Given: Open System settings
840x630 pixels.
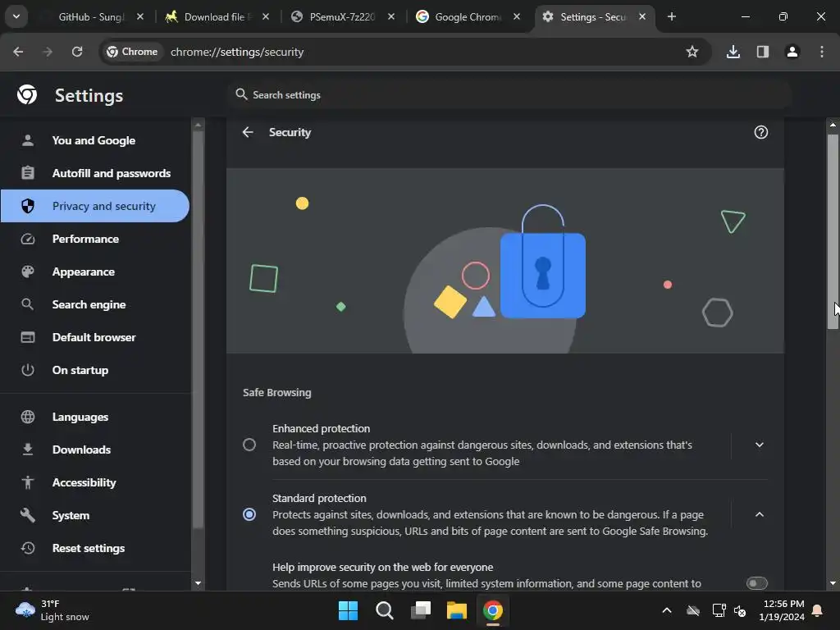Looking at the screenshot, I should (x=94, y=515).
